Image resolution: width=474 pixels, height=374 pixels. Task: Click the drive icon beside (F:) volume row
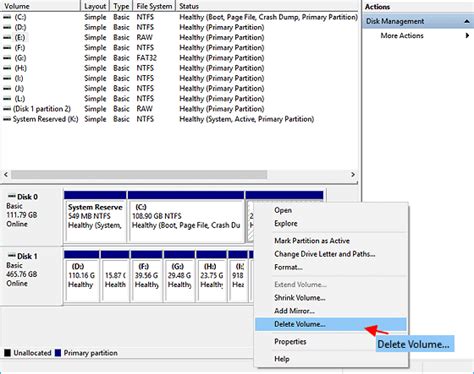[x=7, y=48]
